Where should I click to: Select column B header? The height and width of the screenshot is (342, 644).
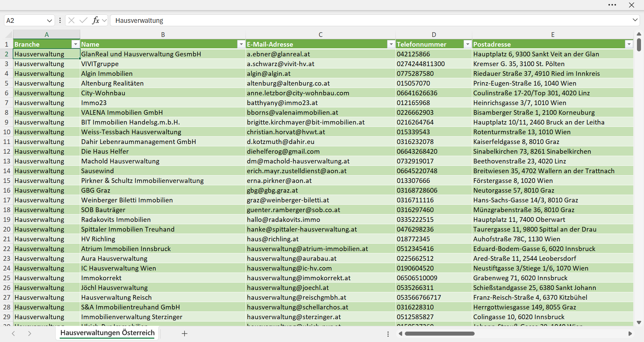pyautogui.click(x=163, y=35)
